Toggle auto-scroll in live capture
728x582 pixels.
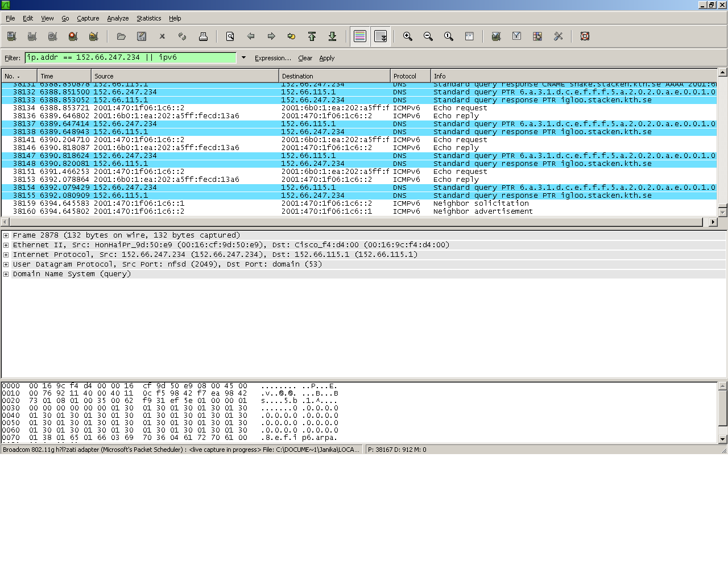coord(380,36)
